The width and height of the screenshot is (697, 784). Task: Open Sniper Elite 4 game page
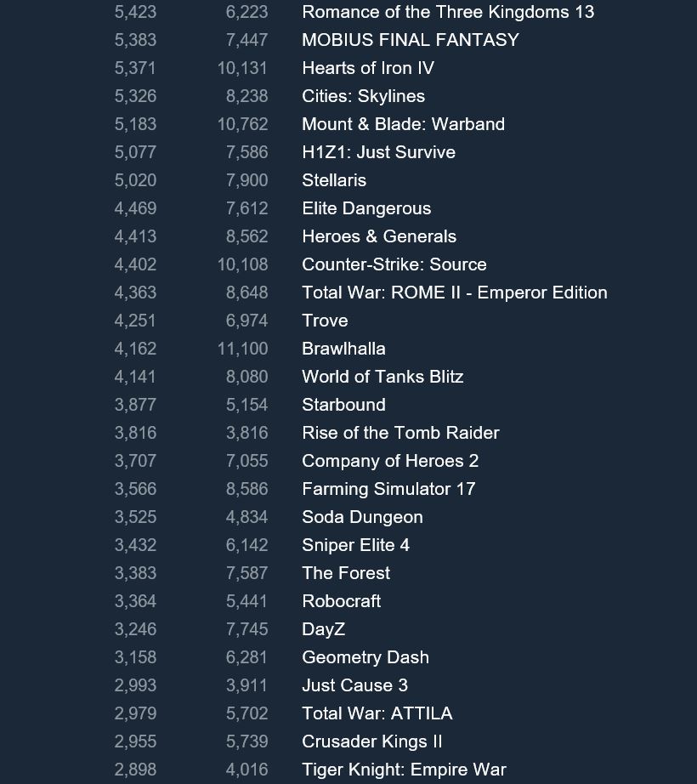point(356,544)
